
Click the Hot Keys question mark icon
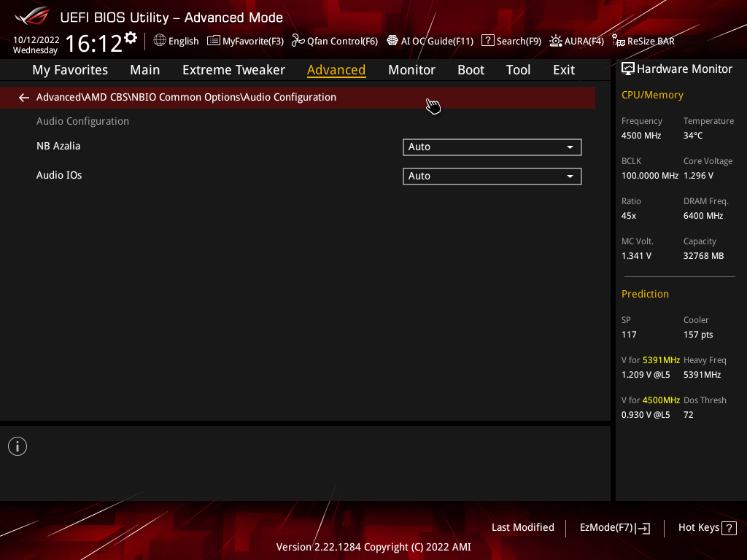(x=729, y=528)
